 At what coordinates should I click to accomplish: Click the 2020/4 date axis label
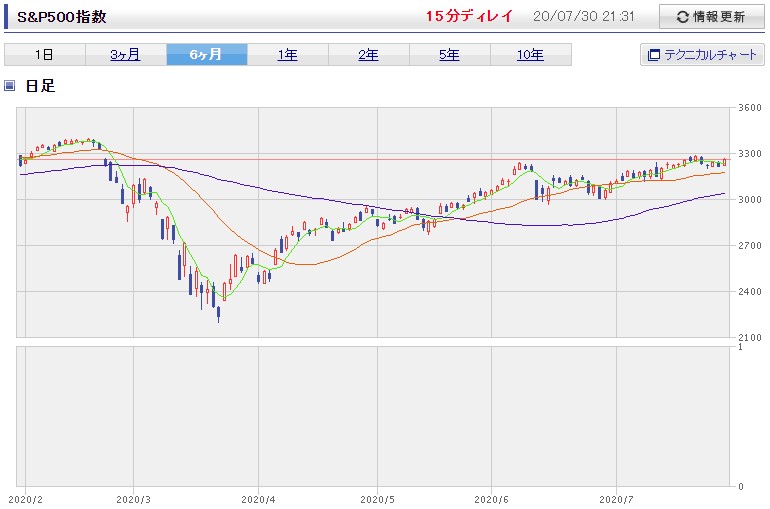tap(258, 500)
